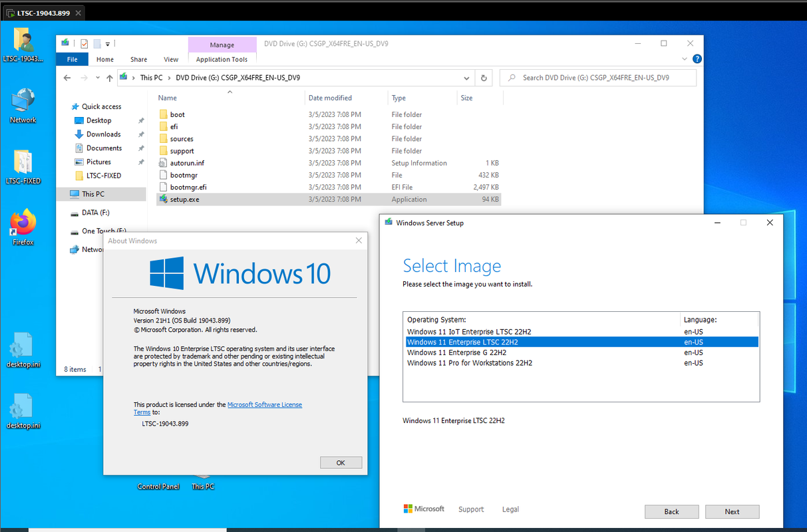Select the sources folder icon
This screenshot has width=807, height=532.
tap(164, 139)
